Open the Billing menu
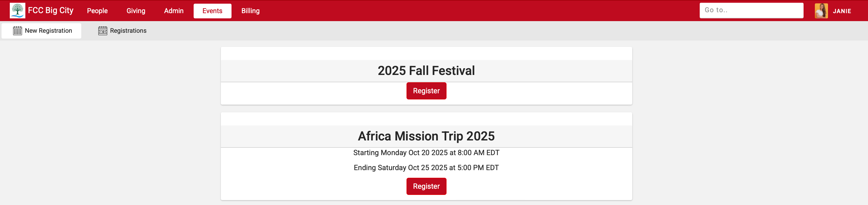Screen dimensions: 868x205 pyautogui.click(x=250, y=10)
